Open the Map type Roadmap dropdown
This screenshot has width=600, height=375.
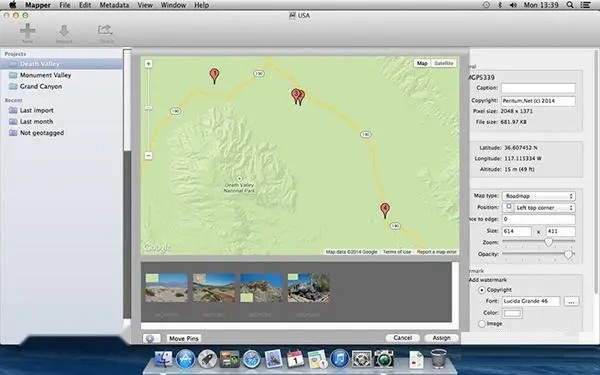[x=538, y=196]
